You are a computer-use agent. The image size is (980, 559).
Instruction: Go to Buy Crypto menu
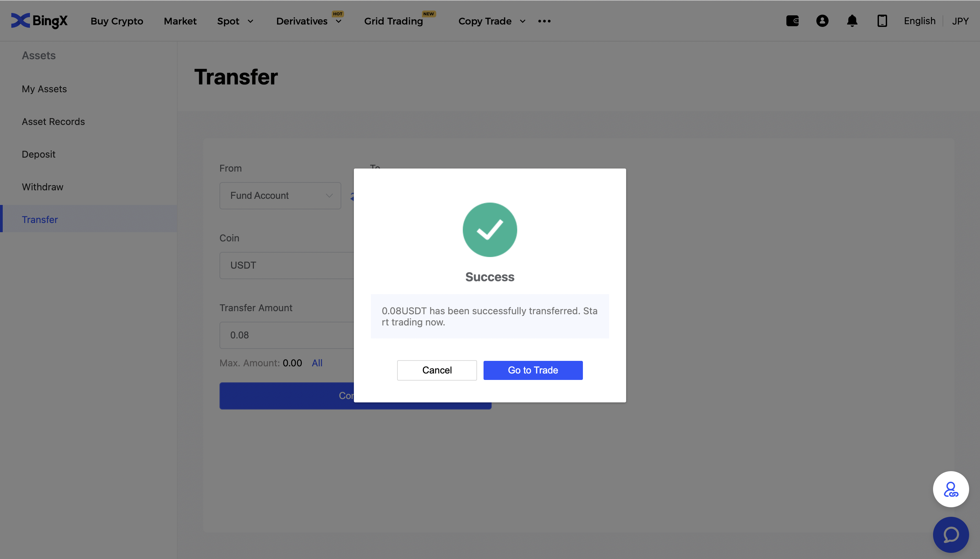coord(117,21)
